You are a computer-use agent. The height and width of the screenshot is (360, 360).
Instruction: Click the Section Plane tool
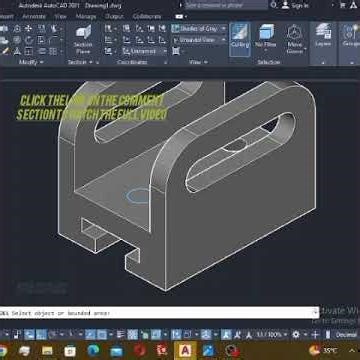coord(83,39)
